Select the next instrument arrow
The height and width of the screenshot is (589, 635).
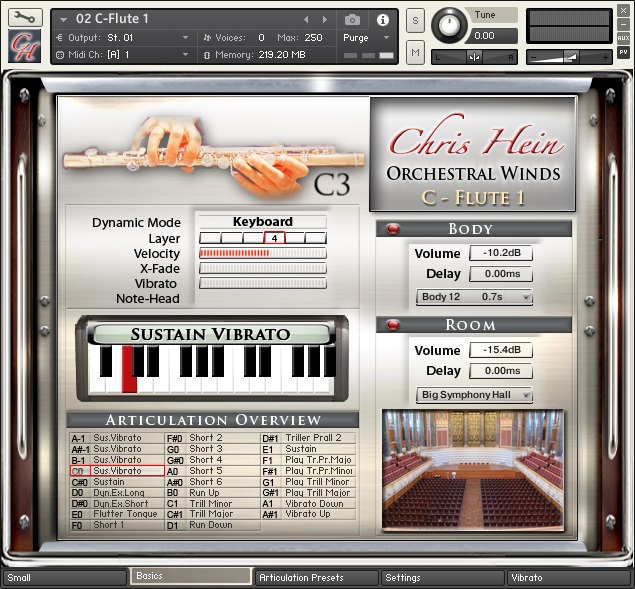[x=324, y=19]
